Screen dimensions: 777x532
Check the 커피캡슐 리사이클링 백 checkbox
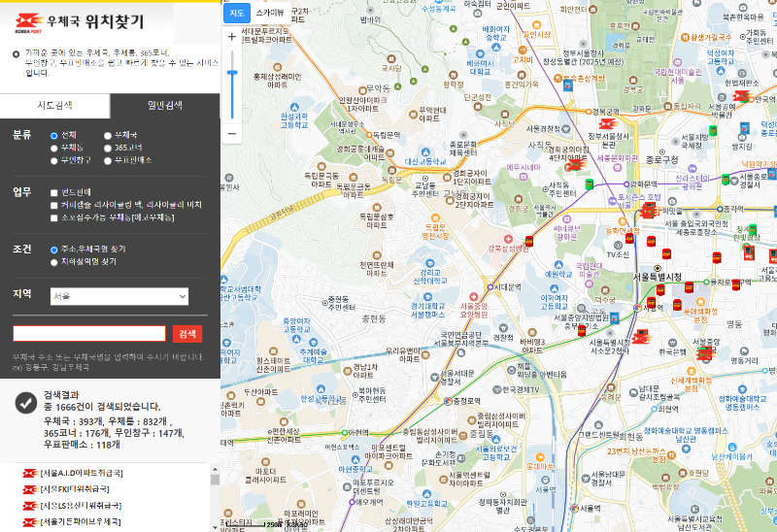click(54, 205)
